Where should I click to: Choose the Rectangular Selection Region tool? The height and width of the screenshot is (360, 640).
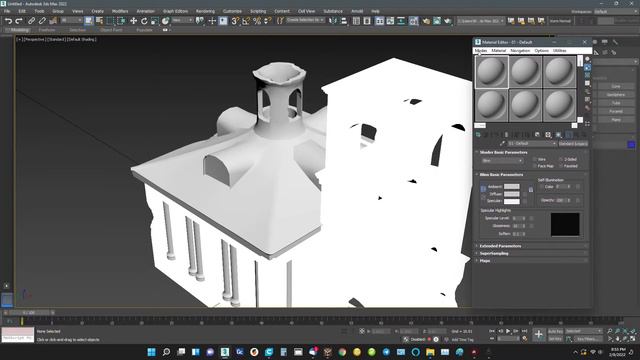110,21
